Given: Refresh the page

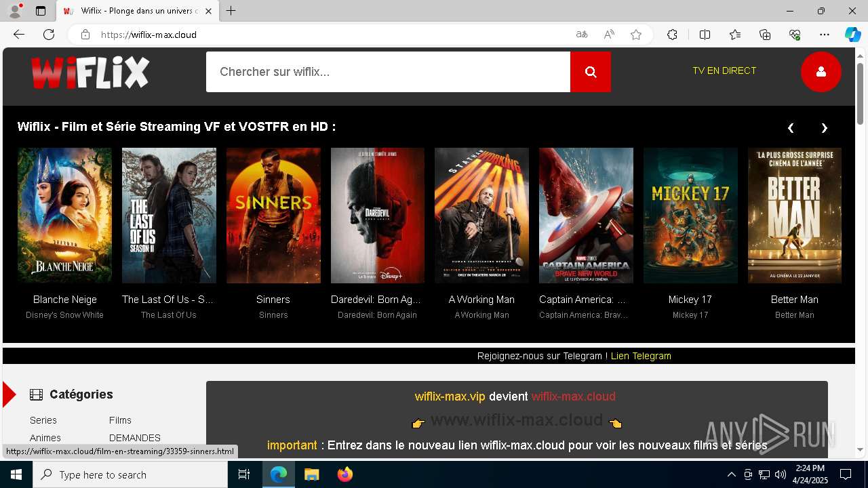Looking at the screenshot, I should click(x=49, y=35).
